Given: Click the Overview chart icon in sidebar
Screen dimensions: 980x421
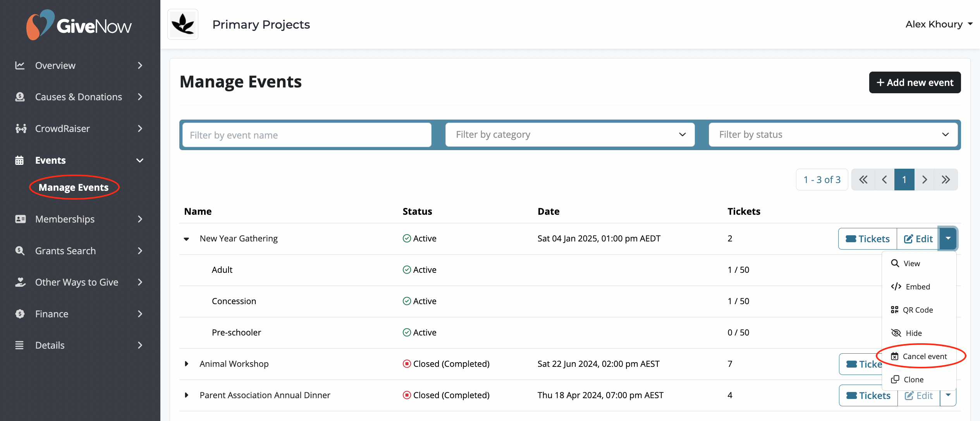Looking at the screenshot, I should (x=20, y=65).
